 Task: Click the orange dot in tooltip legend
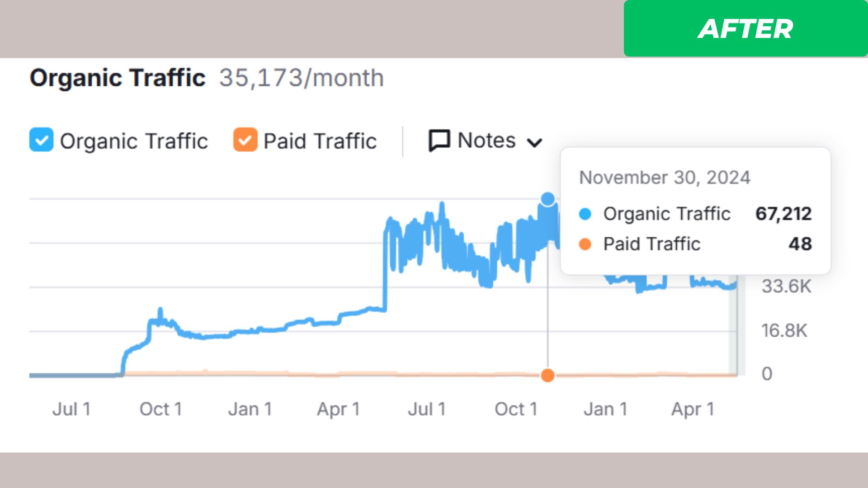tap(585, 244)
